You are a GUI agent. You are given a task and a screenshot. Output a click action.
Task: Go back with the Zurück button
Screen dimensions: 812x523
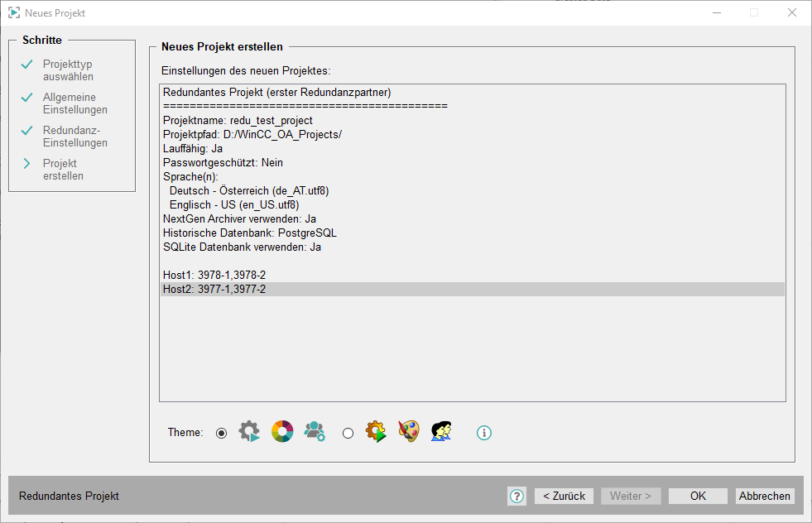tap(564, 496)
